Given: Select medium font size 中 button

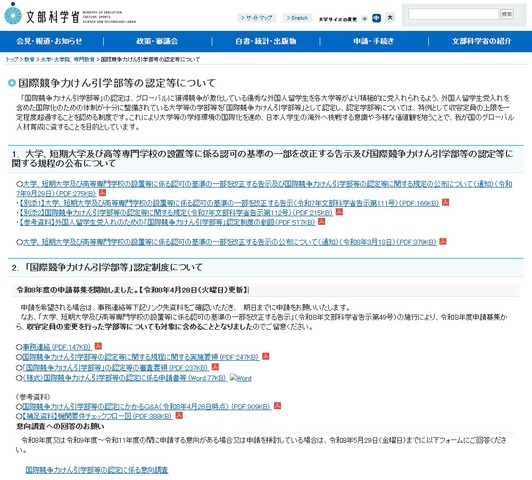Looking at the screenshot, I should pyautogui.click(x=376, y=18).
